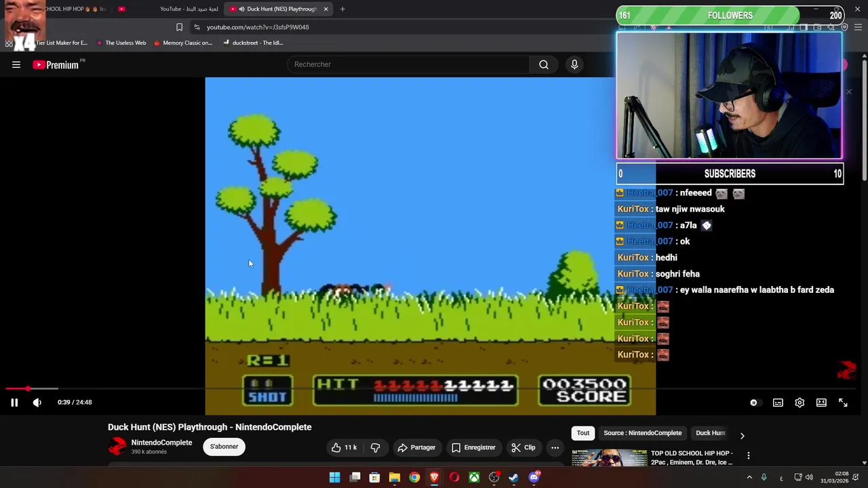Open Steam from the taskbar
This screenshot has height=488, width=868.
click(514, 478)
